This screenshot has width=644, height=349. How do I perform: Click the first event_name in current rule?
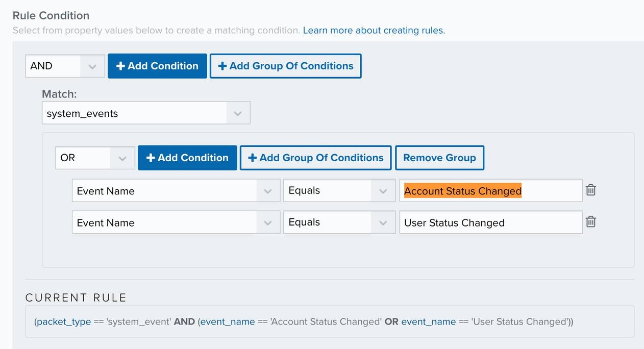click(228, 322)
